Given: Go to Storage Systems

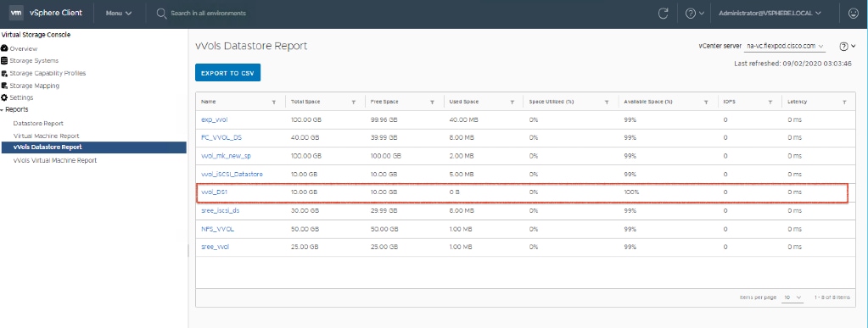Looking at the screenshot, I should click(x=34, y=61).
